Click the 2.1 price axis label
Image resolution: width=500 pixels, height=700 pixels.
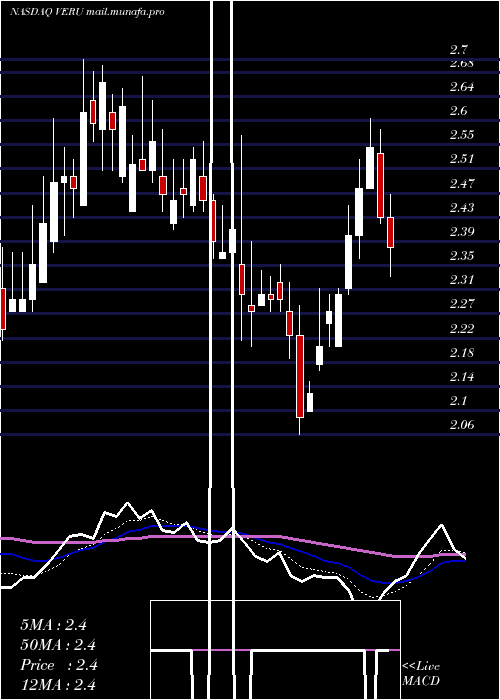458,401
